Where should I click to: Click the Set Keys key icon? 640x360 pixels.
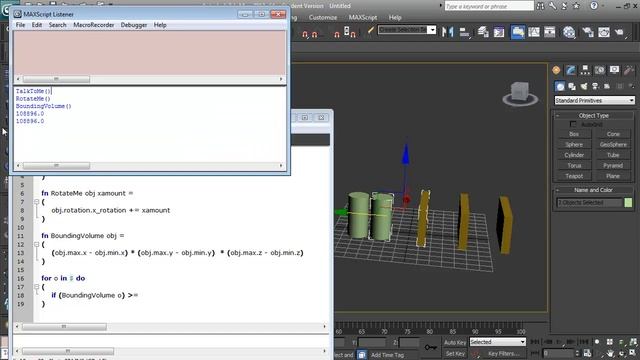point(430,347)
